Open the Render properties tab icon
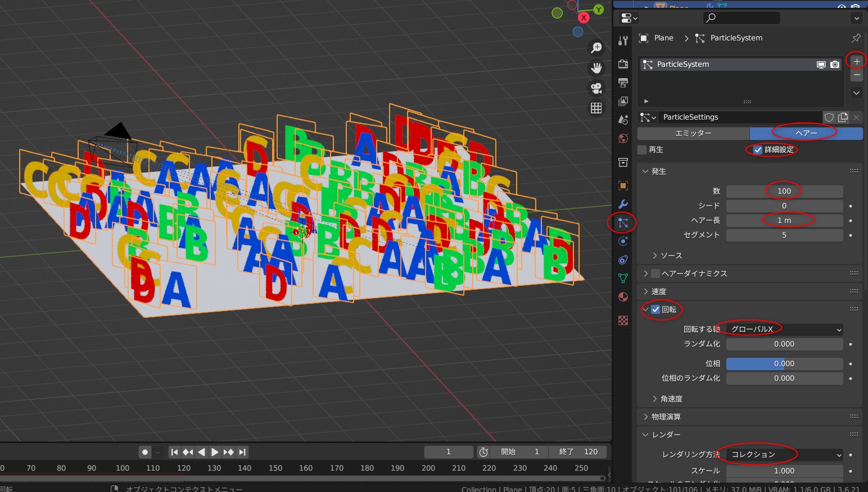868x492 pixels. [623, 64]
